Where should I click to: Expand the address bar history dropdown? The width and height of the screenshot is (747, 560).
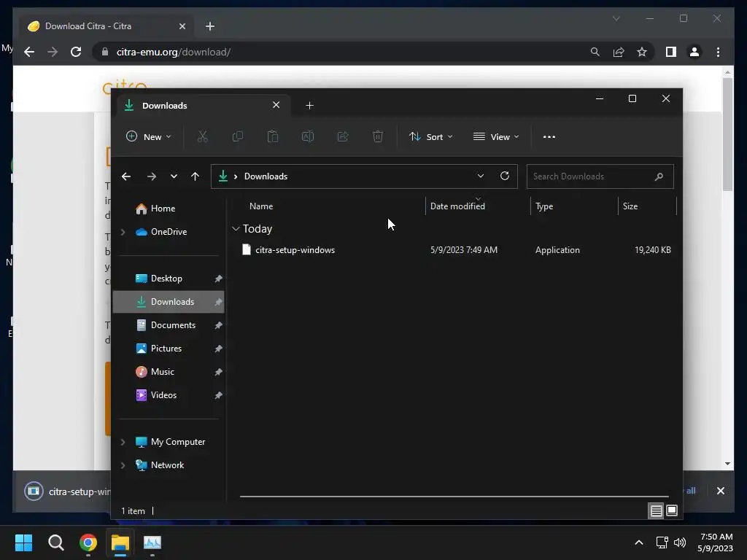(x=481, y=176)
